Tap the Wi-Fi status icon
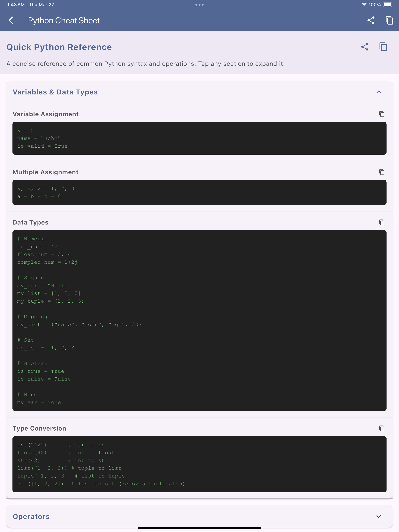The height and width of the screenshot is (532, 399). [x=364, y=4]
